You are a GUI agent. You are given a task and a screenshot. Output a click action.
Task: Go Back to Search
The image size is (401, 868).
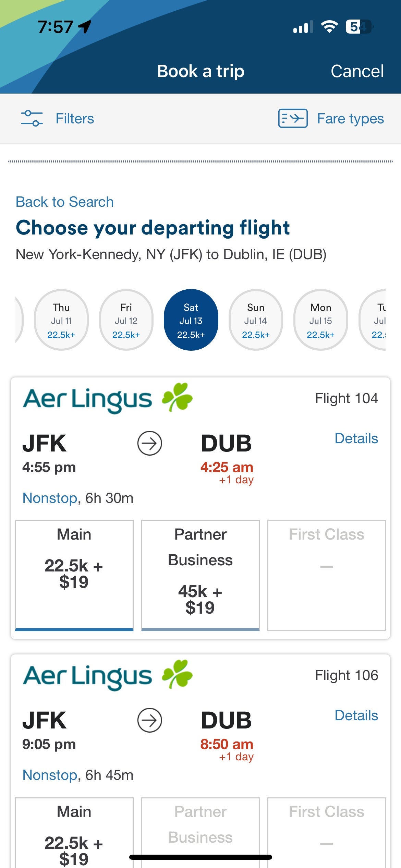(65, 202)
